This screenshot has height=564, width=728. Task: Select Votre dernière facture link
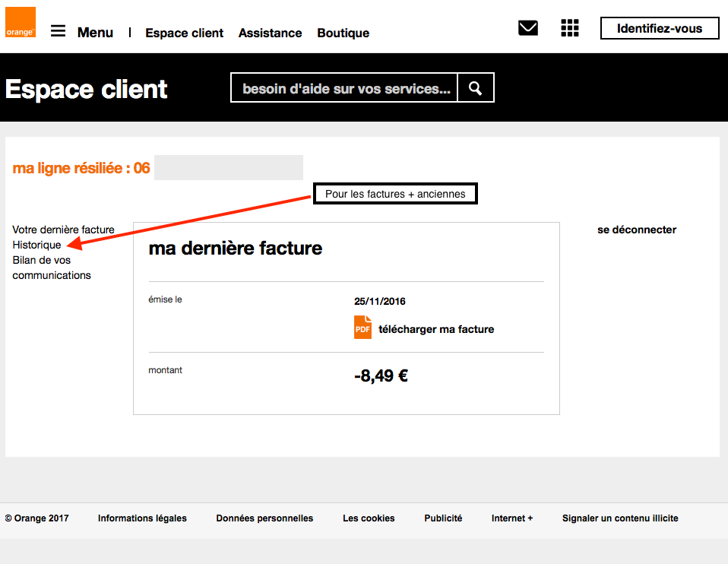(x=63, y=230)
